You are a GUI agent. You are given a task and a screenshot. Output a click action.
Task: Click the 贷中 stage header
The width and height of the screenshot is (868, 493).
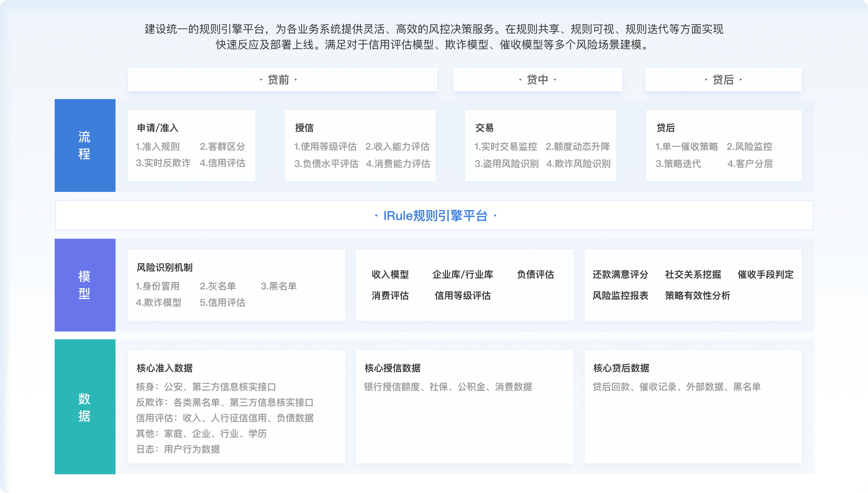tap(537, 80)
